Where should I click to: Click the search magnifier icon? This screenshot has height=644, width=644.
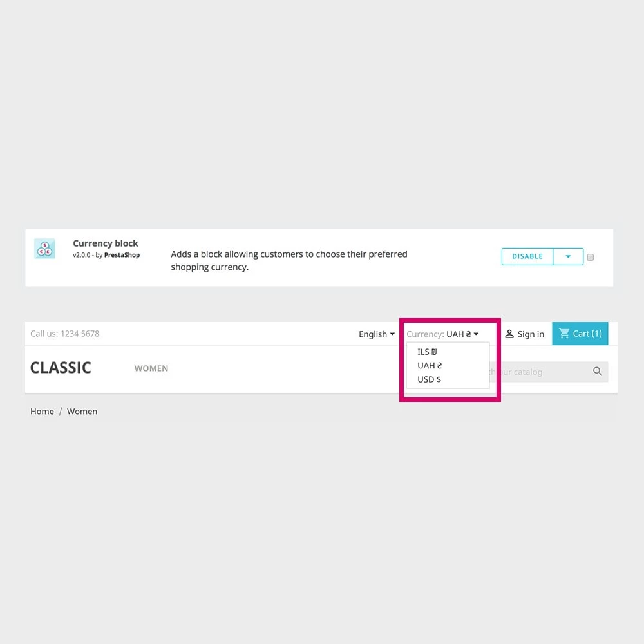click(x=597, y=372)
